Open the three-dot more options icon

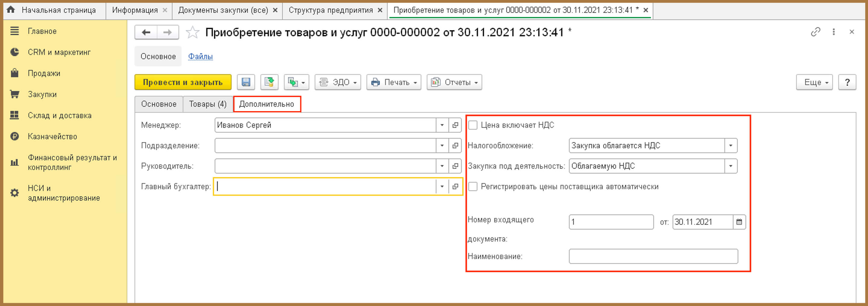pyautogui.click(x=834, y=32)
